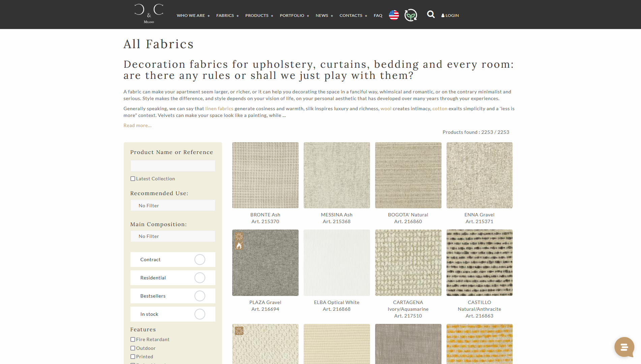Open the BOGOTA' Natural fabric swatch
This screenshot has width=641, height=364.
click(x=408, y=175)
